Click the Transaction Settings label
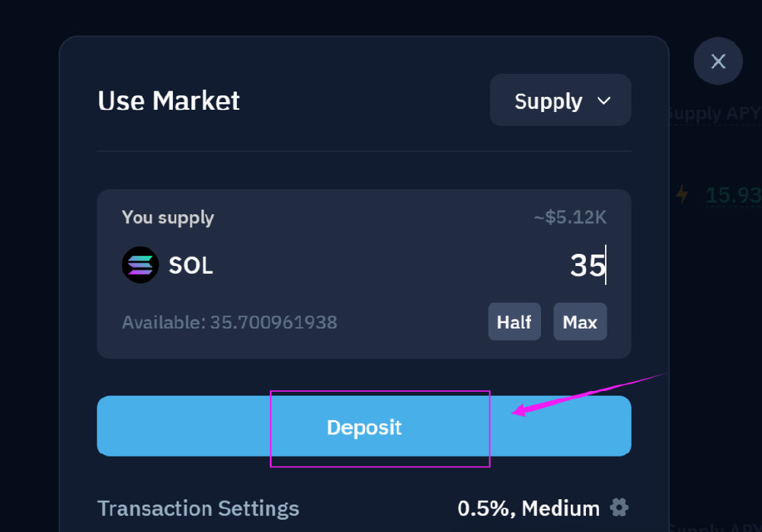This screenshot has height=532, width=762. click(x=198, y=508)
